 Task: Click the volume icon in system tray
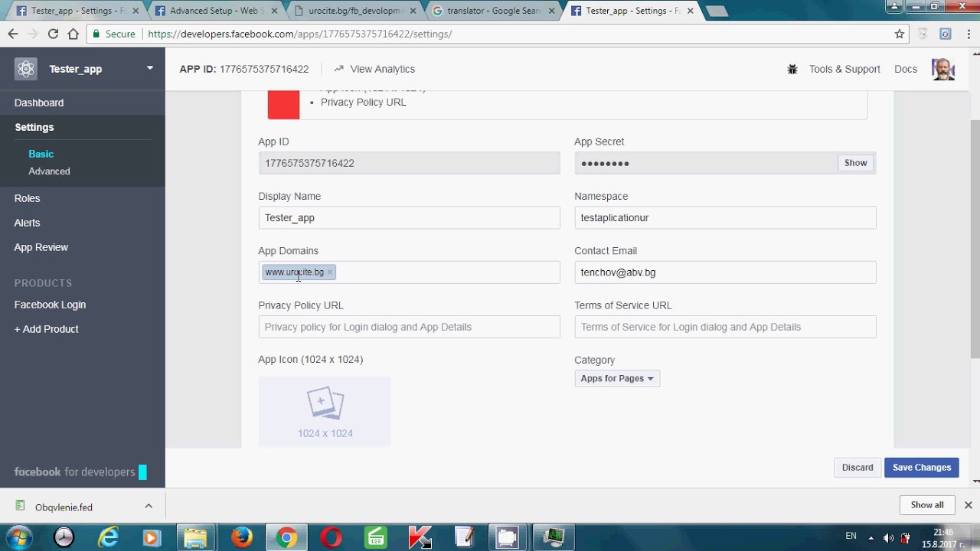point(888,538)
